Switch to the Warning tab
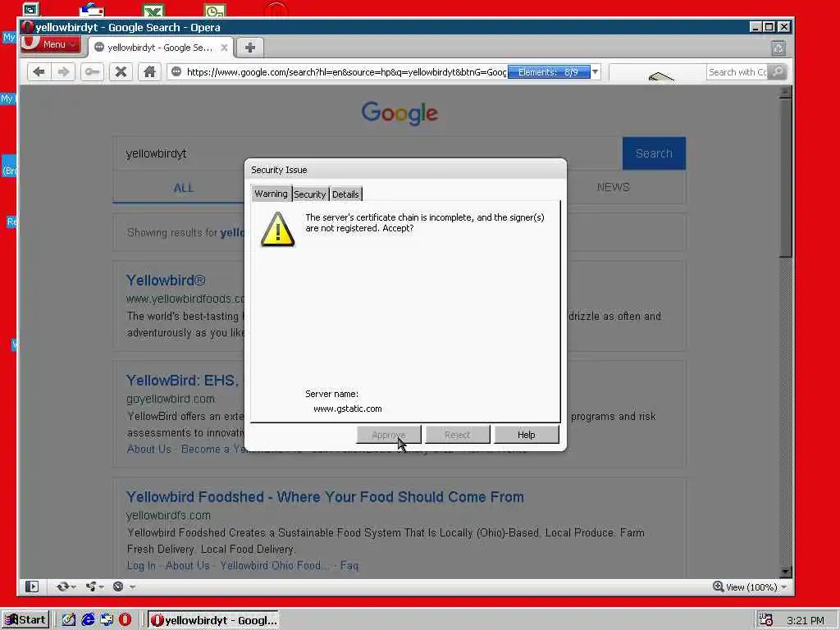The height and width of the screenshot is (630, 840). click(x=271, y=194)
